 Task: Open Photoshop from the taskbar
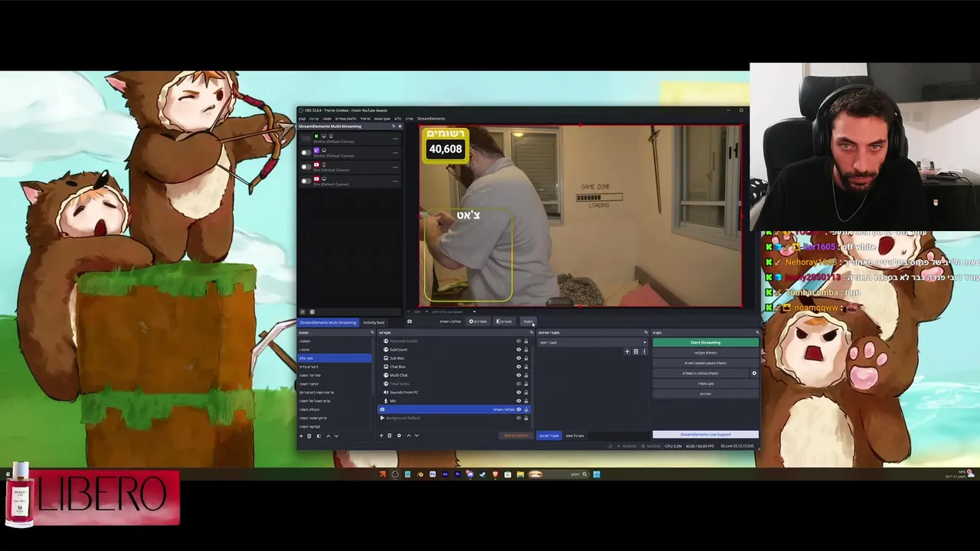click(x=433, y=474)
